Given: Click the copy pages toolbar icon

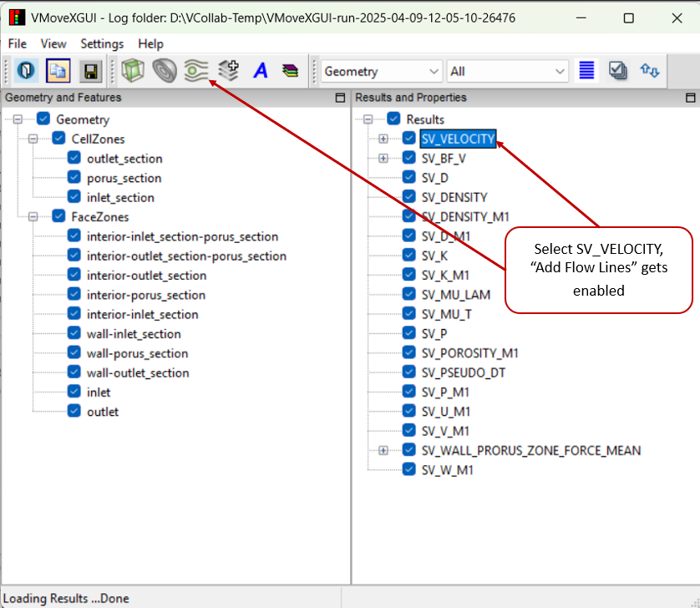Looking at the screenshot, I should (x=58, y=71).
